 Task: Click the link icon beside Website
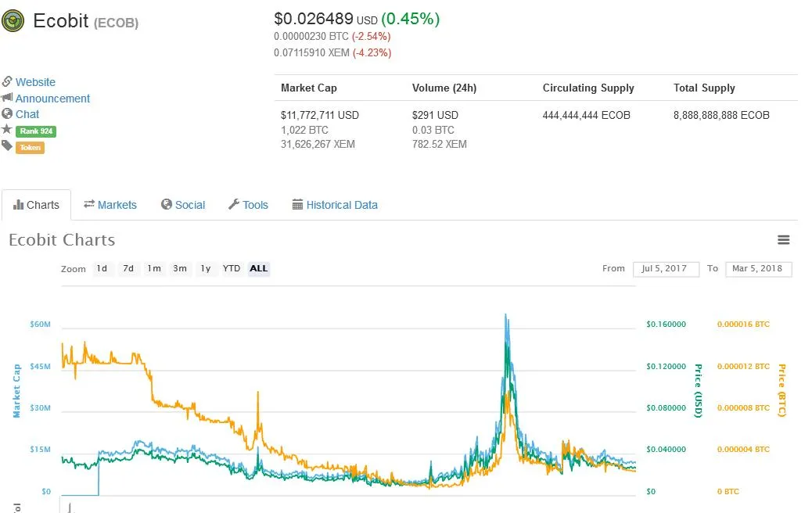(7, 81)
